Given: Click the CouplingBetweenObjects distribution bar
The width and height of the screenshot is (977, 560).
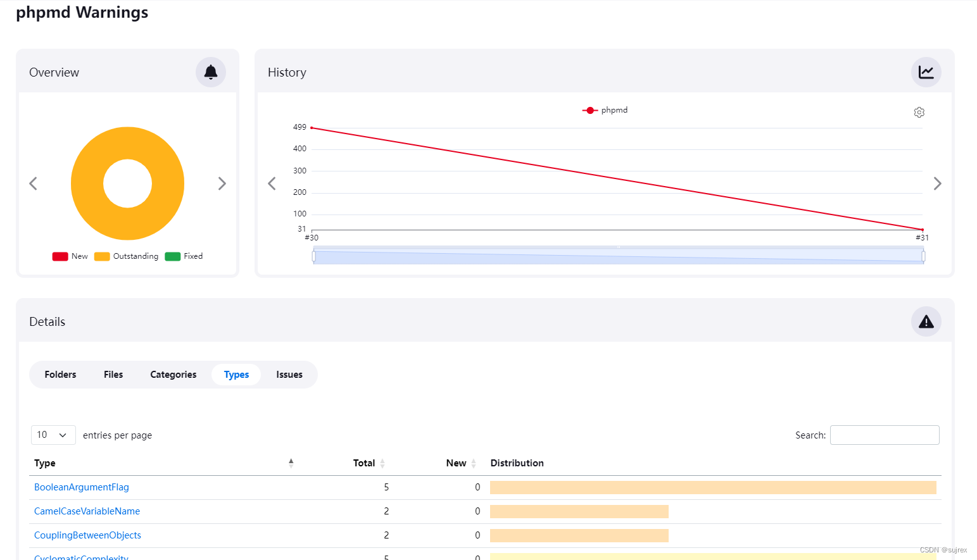Looking at the screenshot, I should [579, 535].
